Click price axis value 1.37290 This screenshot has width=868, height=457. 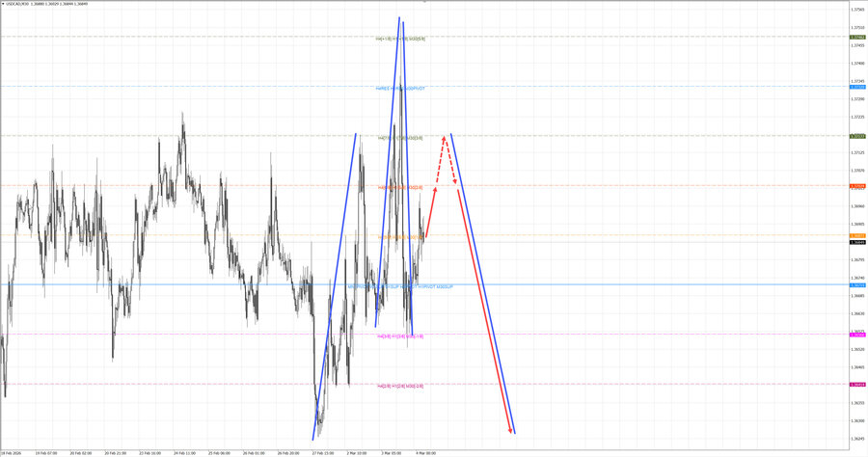(x=858, y=99)
